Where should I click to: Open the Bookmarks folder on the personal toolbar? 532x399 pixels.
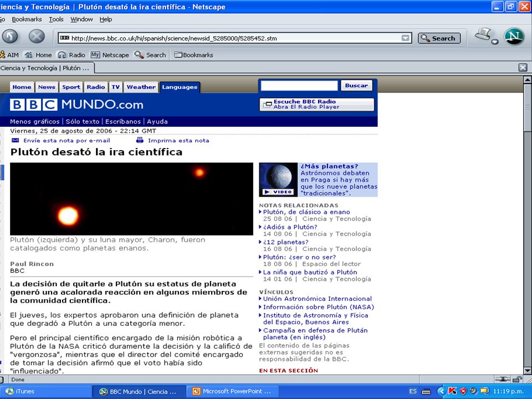(194, 55)
